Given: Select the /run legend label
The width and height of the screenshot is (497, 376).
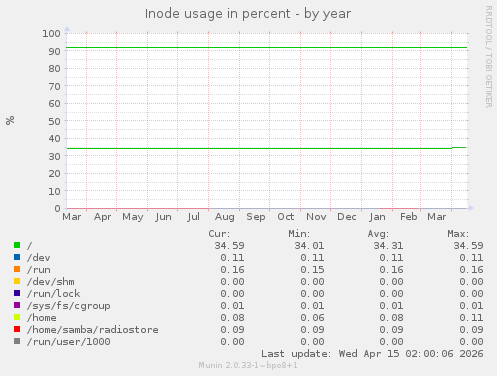Looking at the screenshot, I should click(x=39, y=270).
